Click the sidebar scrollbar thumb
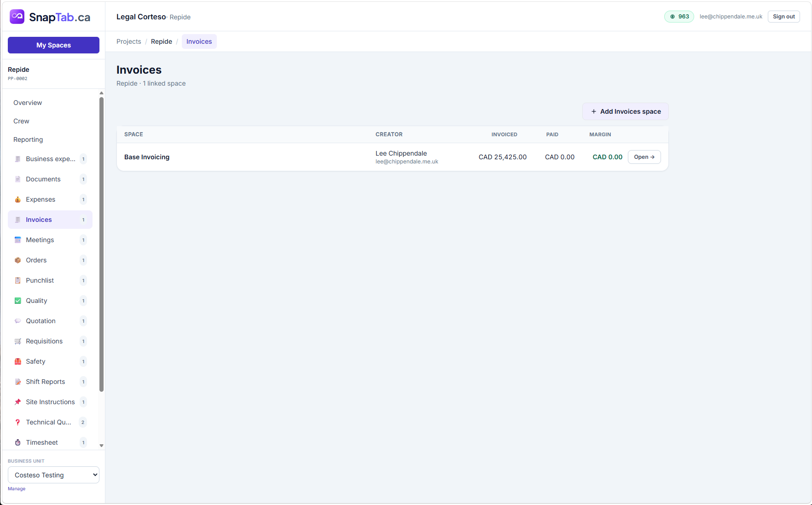812x505 pixels. tap(101, 244)
